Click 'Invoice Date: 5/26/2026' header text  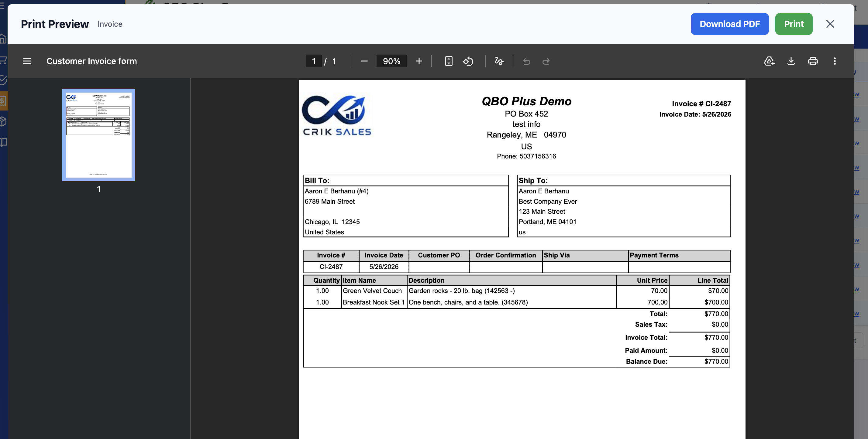695,114
